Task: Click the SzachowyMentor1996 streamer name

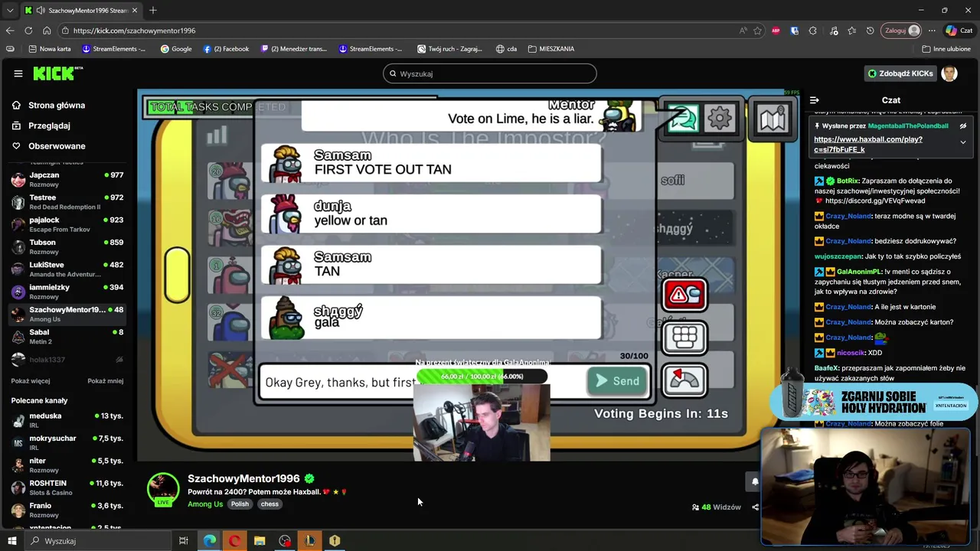Action: coord(243,478)
